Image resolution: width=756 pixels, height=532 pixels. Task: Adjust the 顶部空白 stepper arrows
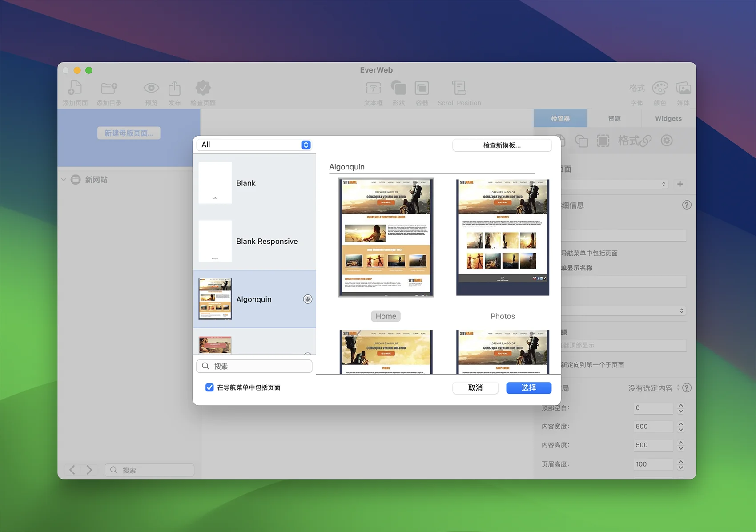pyautogui.click(x=680, y=408)
